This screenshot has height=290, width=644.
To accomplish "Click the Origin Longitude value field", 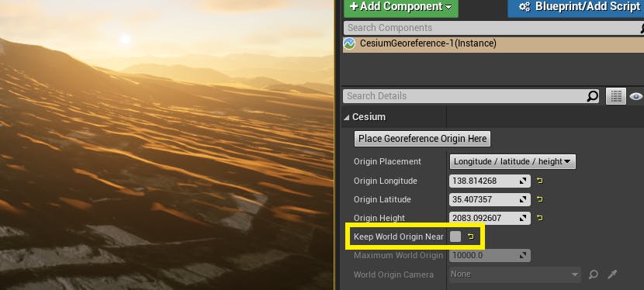I will tap(490, 181).
